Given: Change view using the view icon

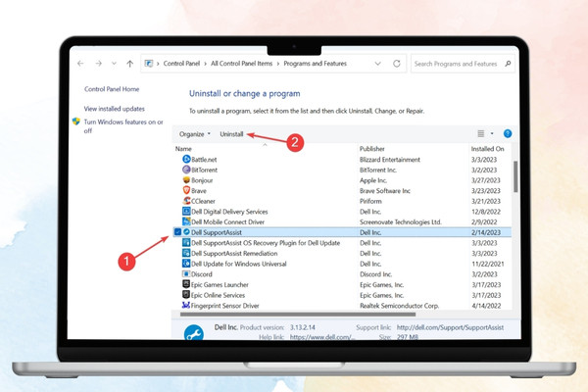Looking at the screenshot, I should [x=481, y=133].
